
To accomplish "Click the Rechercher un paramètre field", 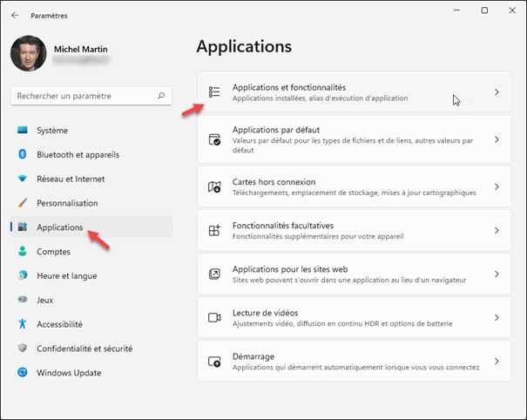I will point(83,96).
